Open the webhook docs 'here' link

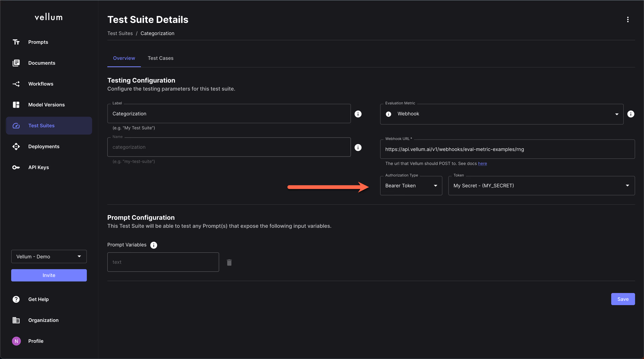[482, 163]
